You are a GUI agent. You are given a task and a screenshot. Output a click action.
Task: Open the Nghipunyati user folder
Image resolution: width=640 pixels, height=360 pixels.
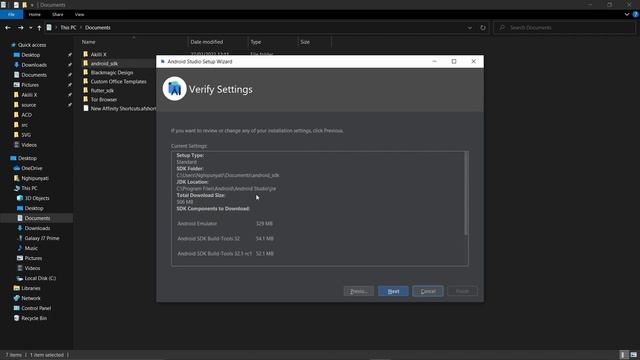(35, 178)
